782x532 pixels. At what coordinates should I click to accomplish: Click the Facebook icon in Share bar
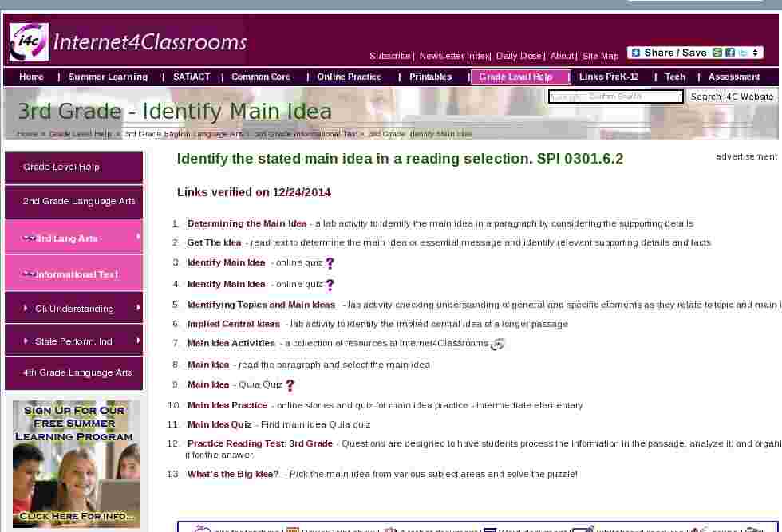click(730, 53)
